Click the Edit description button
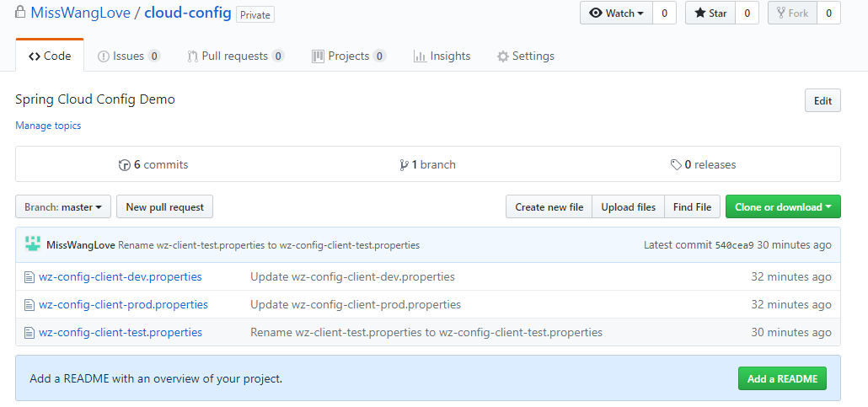Image resolution: width=868 pixels, height=407 pixels. [822, 100]
